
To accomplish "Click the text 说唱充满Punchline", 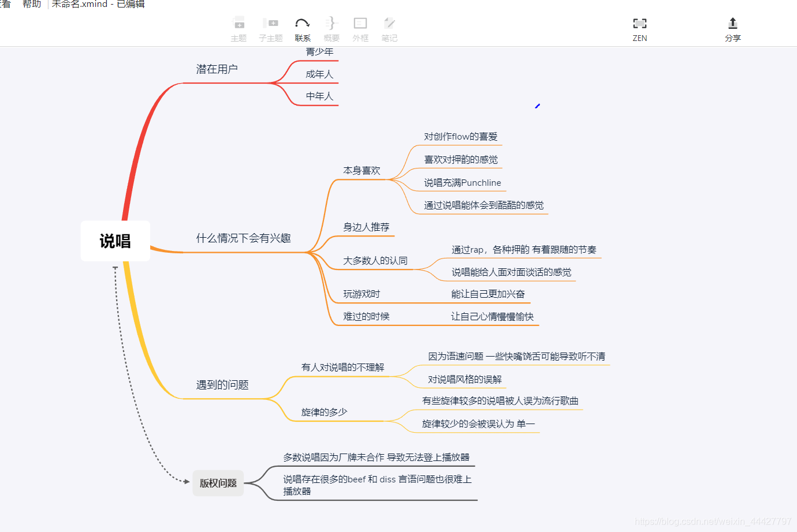I will 462,183.
